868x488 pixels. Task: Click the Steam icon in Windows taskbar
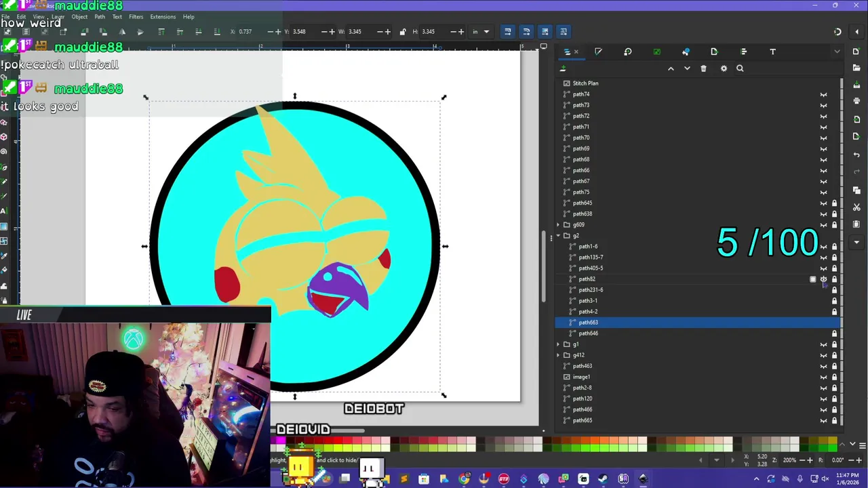pyautogui.click(x=603, y=479)
